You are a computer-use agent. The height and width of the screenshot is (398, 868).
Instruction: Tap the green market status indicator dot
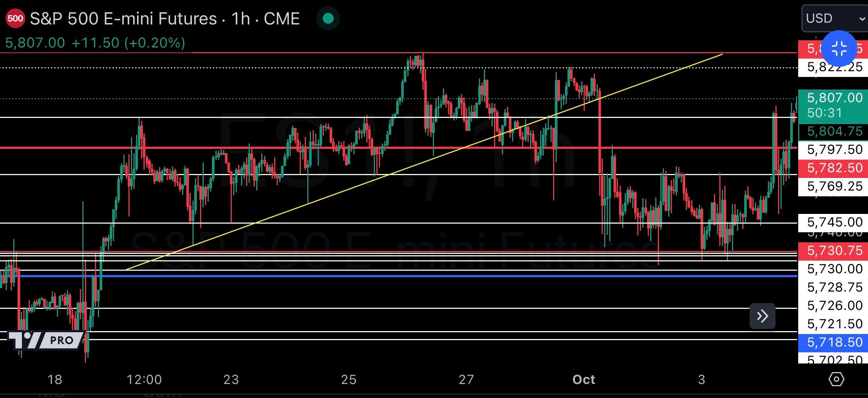[x=328, y=19]
